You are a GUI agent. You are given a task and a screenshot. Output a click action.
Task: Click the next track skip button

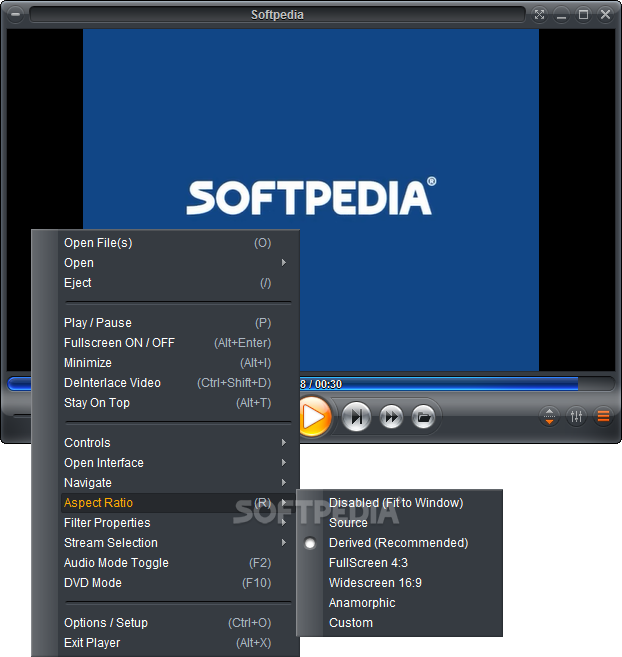356,417
